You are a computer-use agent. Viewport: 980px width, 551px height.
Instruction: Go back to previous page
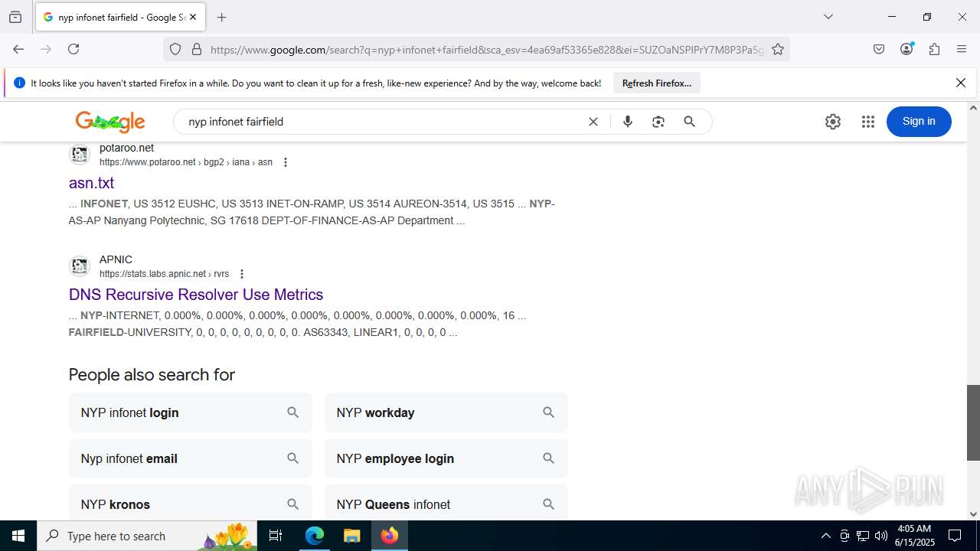click(x=18, y=49)
